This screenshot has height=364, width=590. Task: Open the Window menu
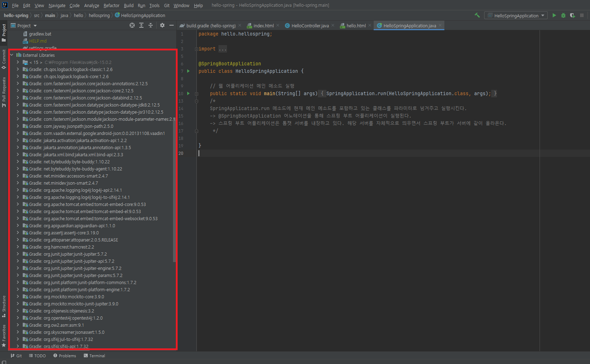click(x=182, y=5)
